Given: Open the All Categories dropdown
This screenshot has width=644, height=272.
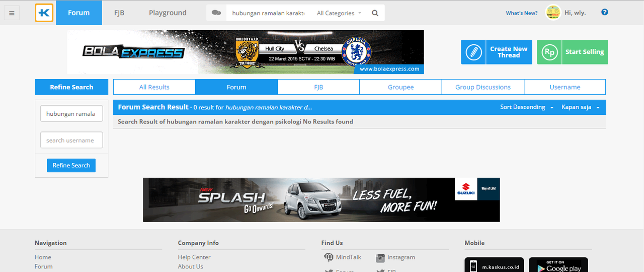Looking at the screenshot, I should tap(339, 13).
